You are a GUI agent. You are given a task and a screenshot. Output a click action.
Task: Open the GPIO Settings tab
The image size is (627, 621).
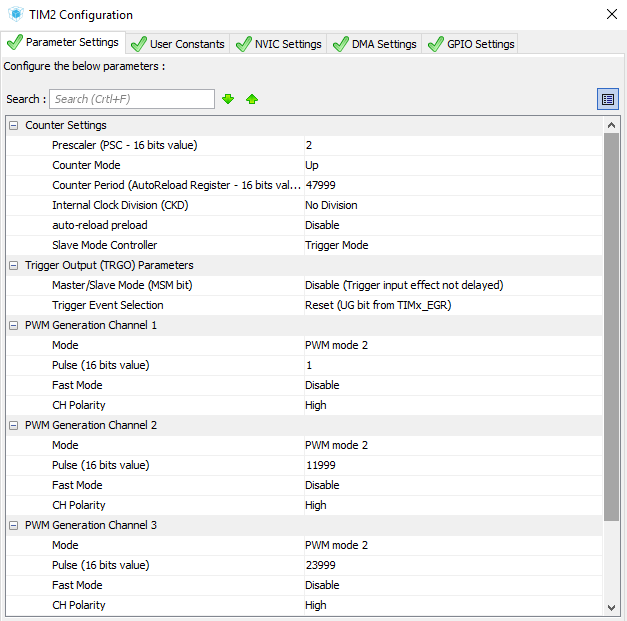pyautogui.click(x=471, y=44)
